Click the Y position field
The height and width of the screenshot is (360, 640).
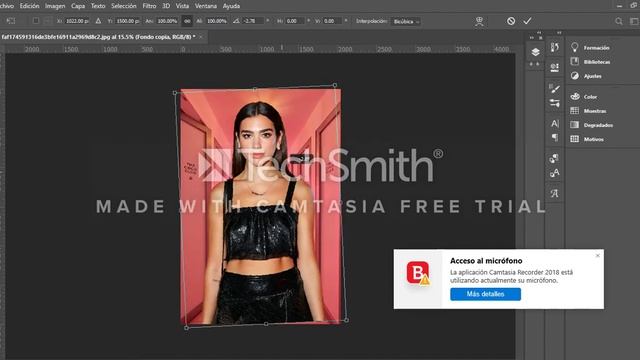[x=127, y=21]
